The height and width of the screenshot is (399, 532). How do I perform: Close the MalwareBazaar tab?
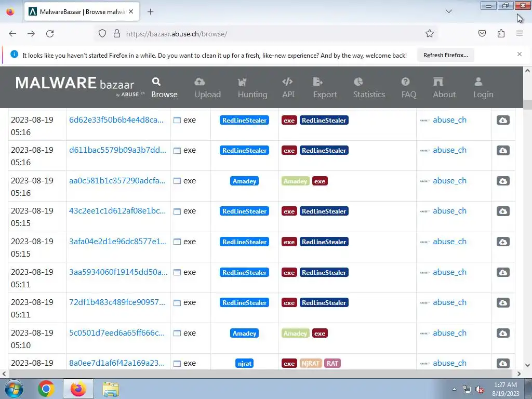tap(131, 11)
